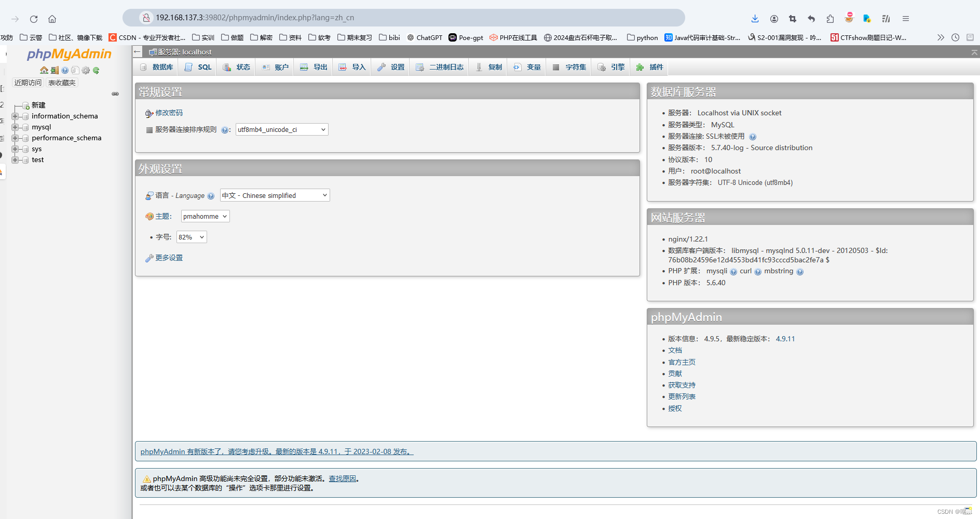Click help icon next to Language label
The height and width of the screenshot is (519, 980).
211,196
